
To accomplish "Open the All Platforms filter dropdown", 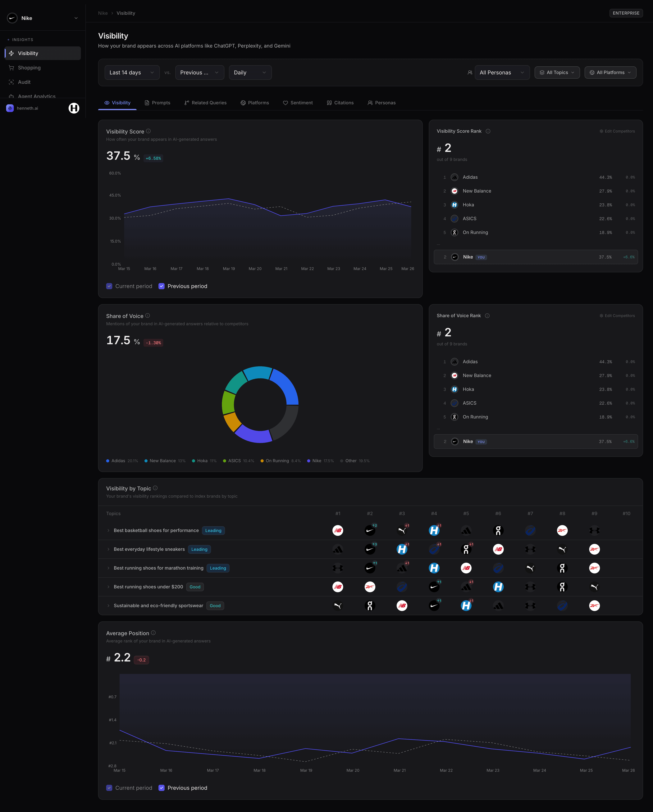I will point(610,72).
